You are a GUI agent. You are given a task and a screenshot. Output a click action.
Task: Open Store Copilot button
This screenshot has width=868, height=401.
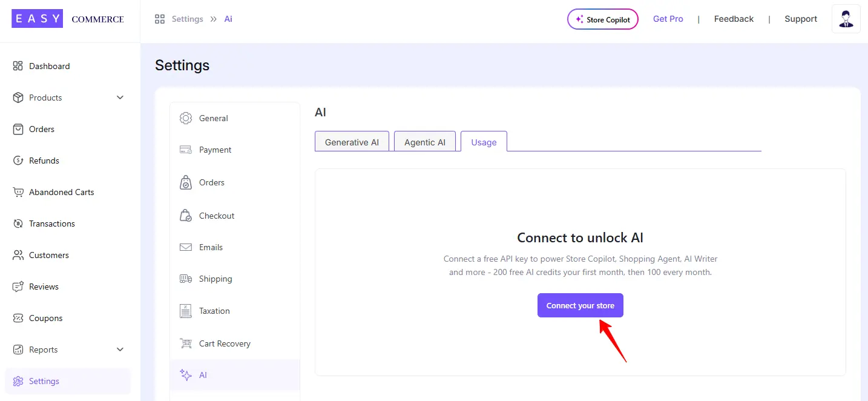pyautogui.click(x=602, y=19)
